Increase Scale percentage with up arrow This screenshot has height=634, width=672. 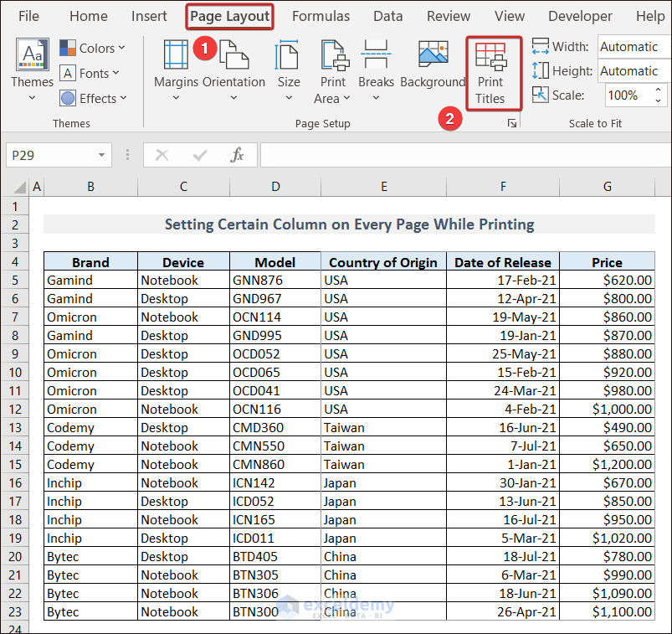pos(659,90)
